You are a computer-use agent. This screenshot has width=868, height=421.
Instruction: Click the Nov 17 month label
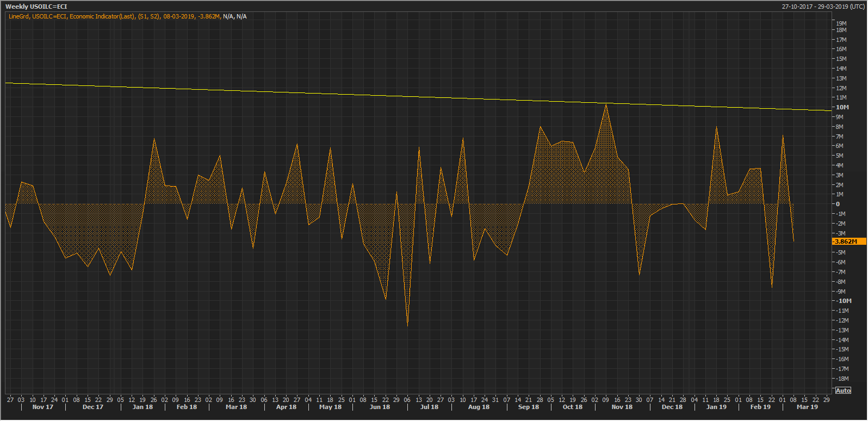(x=43, y=407)
